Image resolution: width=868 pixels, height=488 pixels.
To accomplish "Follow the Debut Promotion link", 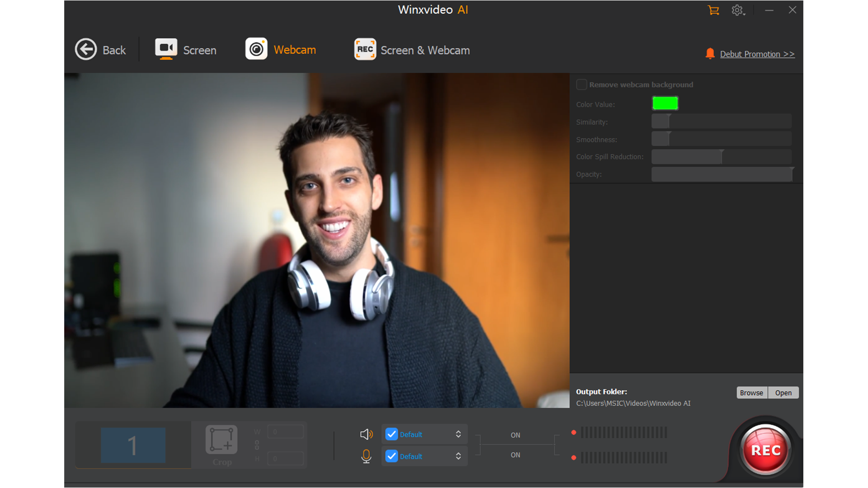I will pyautogui.click(x=757, y=53).
